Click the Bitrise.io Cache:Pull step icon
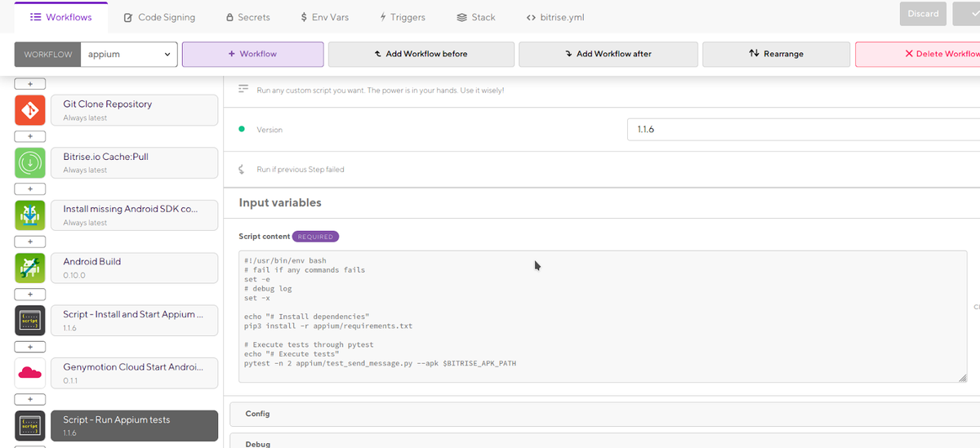This screenshot has height=448, width=980. click(29, 162)
